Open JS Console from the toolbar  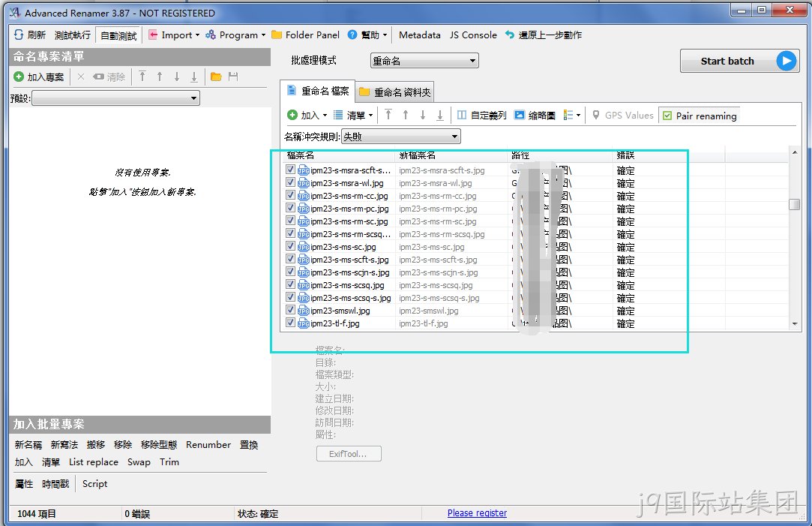coord(473,35)
